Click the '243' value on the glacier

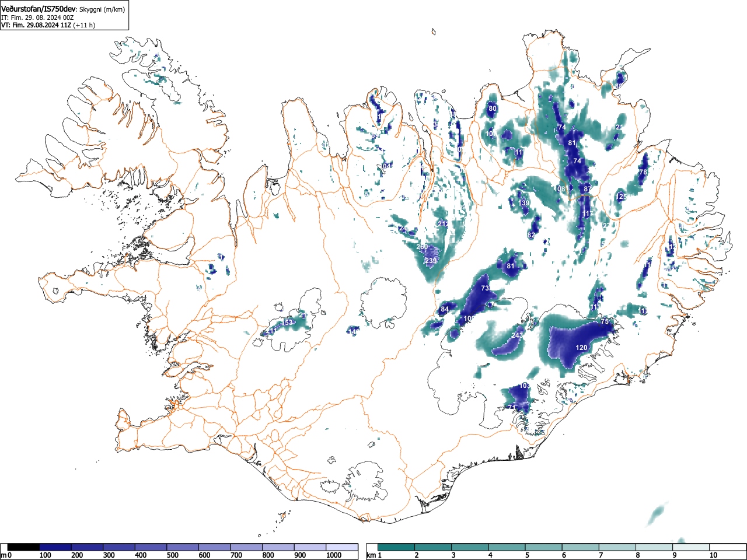(517, 335)
